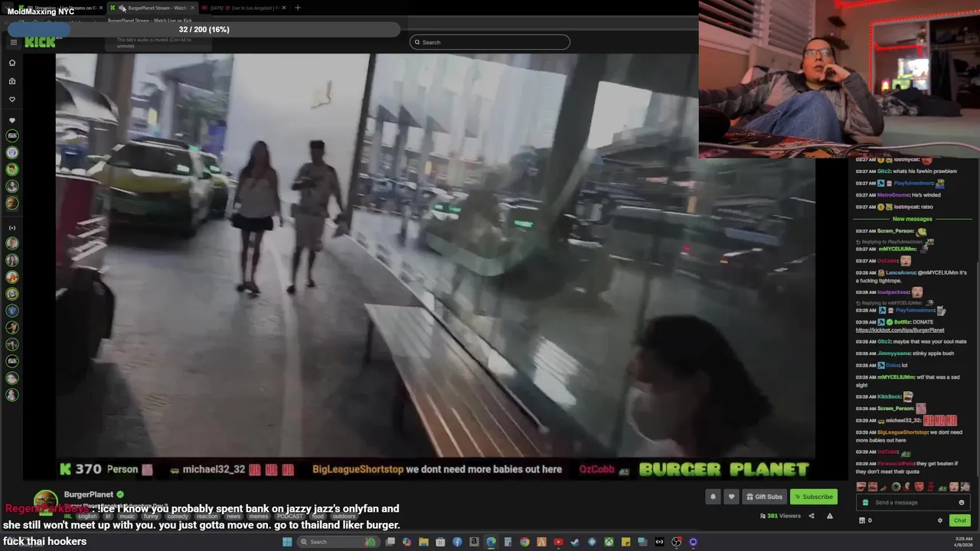The width and height of the screenshot is (980, 551).
Task: Open a new browser tab with the plus button
Action: click(x=298, y=8)
